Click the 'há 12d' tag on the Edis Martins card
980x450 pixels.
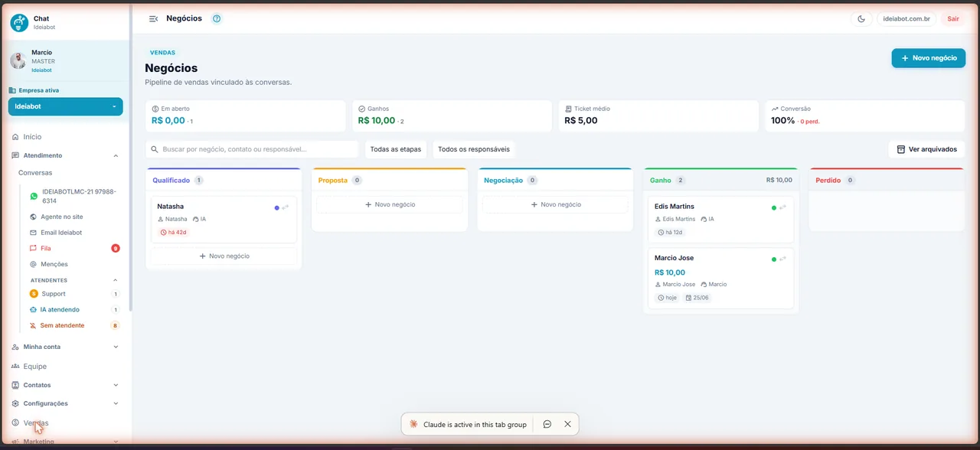pyautogui.click(x=670, y=232)
